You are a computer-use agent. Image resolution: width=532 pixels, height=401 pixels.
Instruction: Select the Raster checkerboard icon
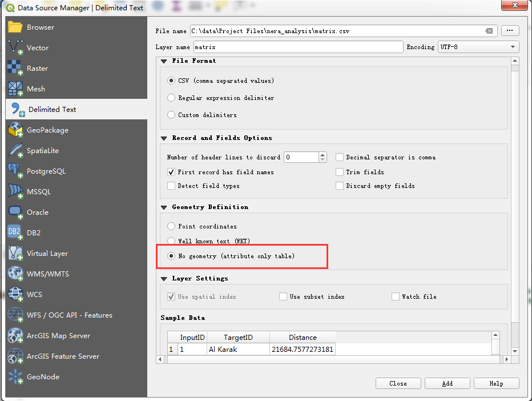[x=15, y=68]
